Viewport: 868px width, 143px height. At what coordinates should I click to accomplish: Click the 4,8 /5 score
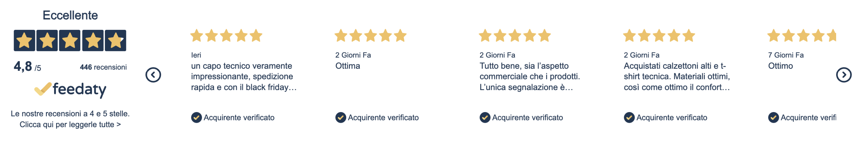[27, 67]
